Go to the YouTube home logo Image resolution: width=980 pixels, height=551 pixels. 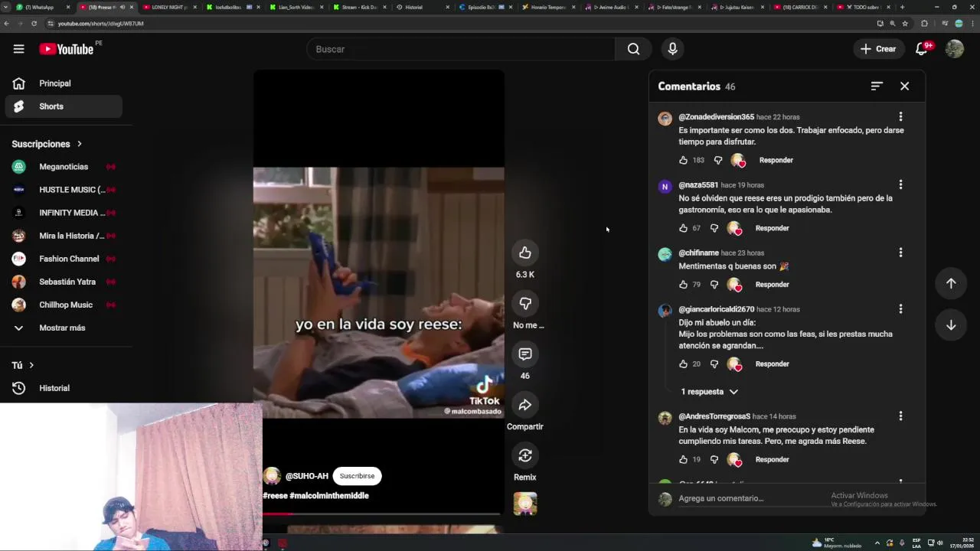(67, 49)
